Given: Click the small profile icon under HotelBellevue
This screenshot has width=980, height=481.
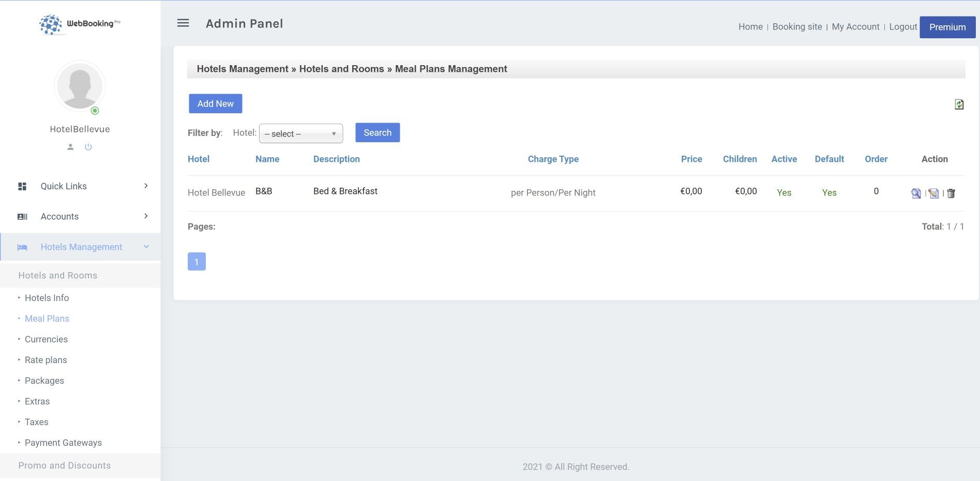Looking at the screenshot, I should click(70, 147).
